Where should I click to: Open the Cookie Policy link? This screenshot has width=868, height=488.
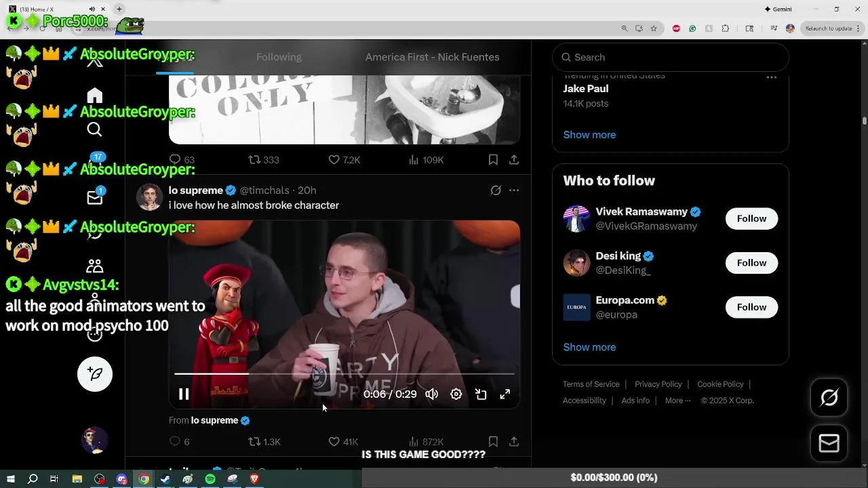pos(720,384)
